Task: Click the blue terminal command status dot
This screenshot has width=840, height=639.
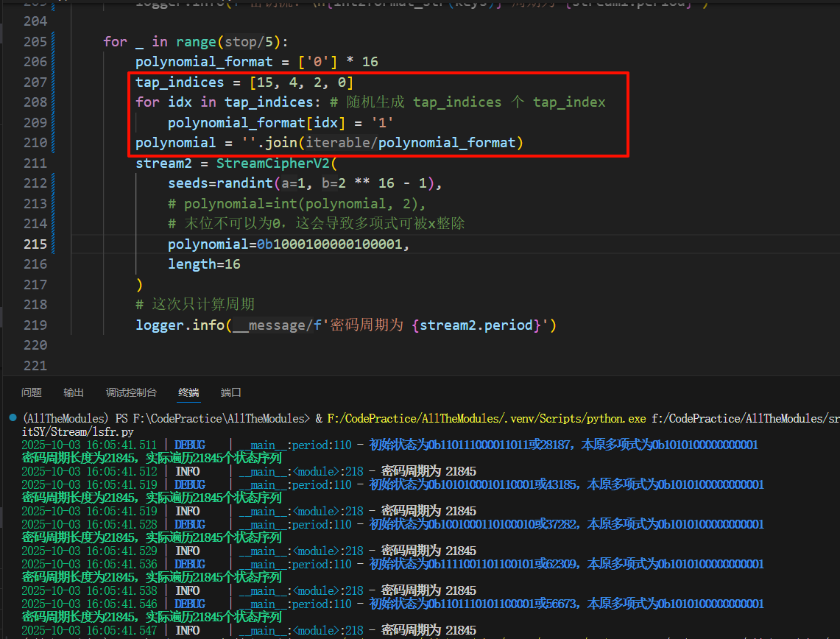Action: coord(12,418)
